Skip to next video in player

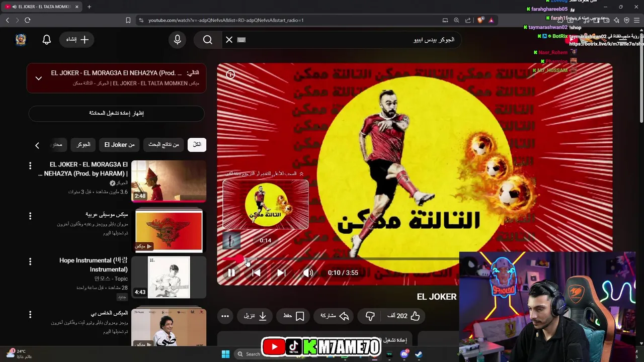(281, 273)
